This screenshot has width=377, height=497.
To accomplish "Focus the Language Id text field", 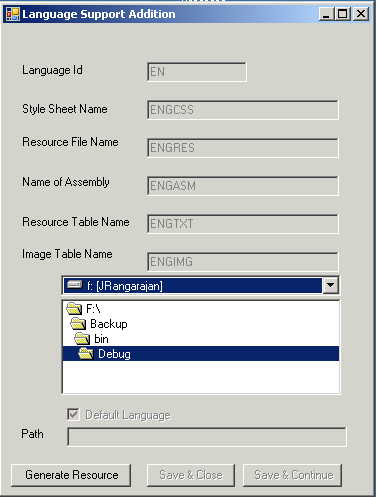I will [x=197, y=72].
